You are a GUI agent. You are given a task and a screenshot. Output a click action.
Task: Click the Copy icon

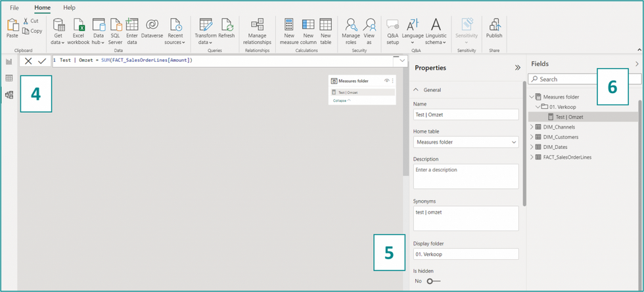tap(26, 31)
